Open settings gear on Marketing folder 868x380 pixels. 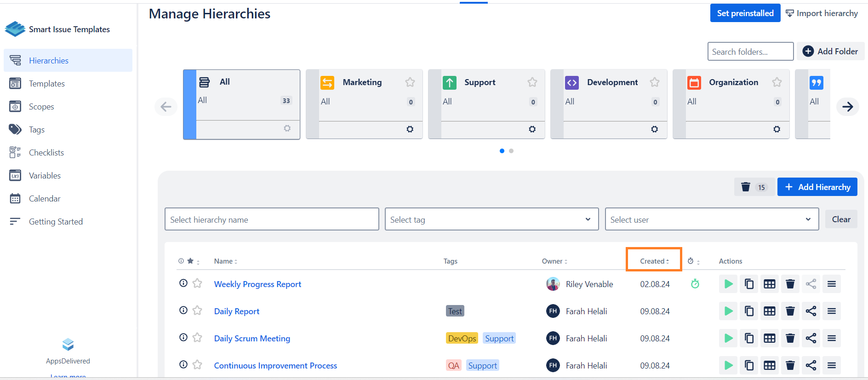click(410, 129)
